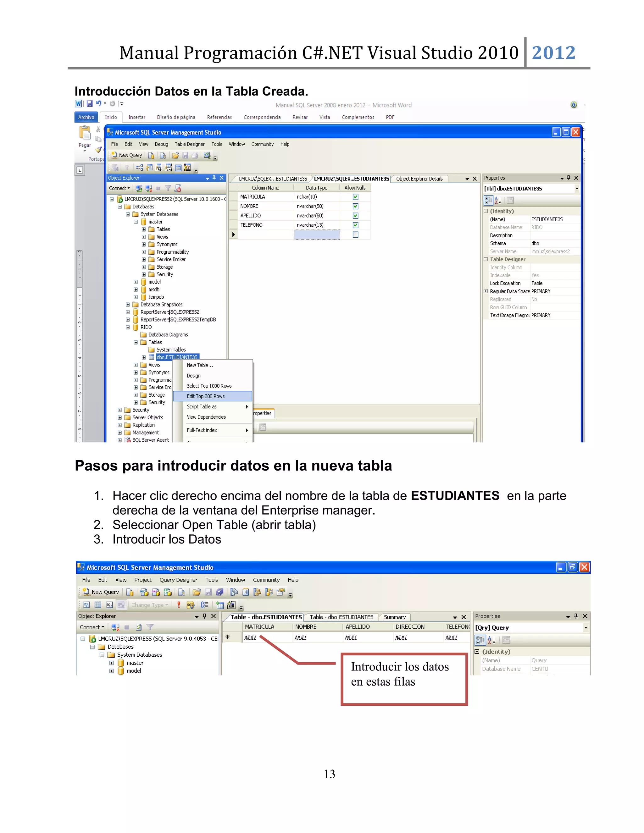Choose View Dependencies from context menu

click(213, 417)
